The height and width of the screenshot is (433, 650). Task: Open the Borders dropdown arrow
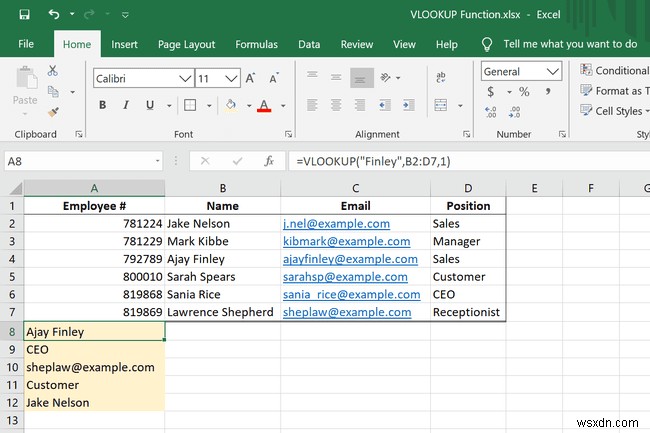pos(209,106)
